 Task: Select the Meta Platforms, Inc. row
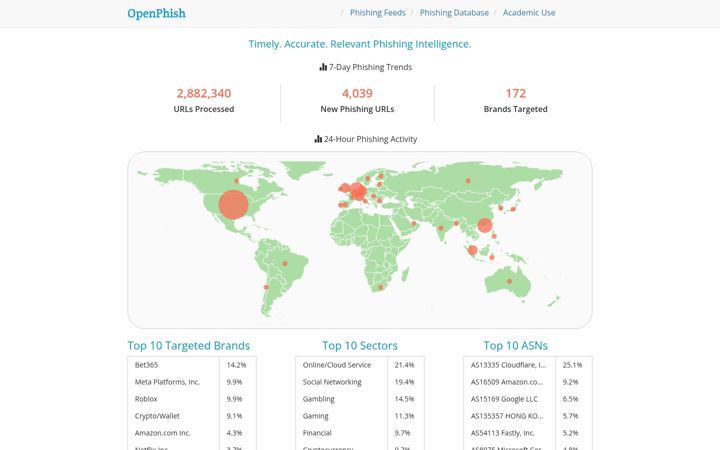(x=192, y=382)
